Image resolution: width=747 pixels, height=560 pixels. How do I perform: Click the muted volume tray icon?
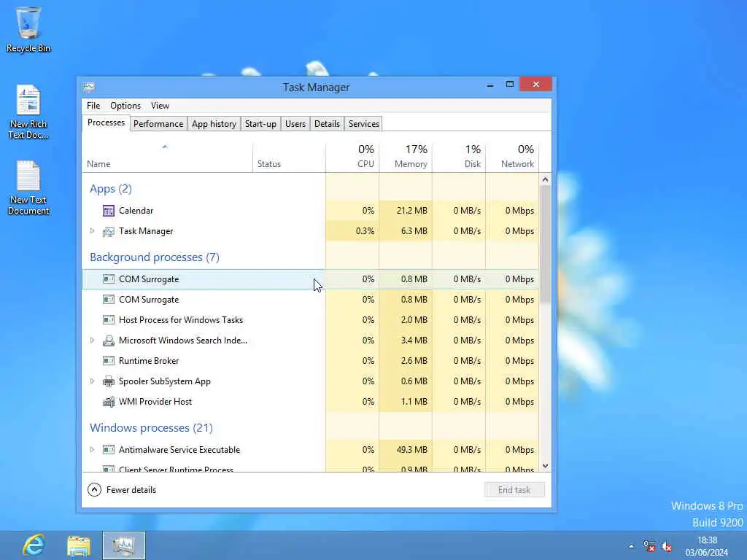[667, 546]
